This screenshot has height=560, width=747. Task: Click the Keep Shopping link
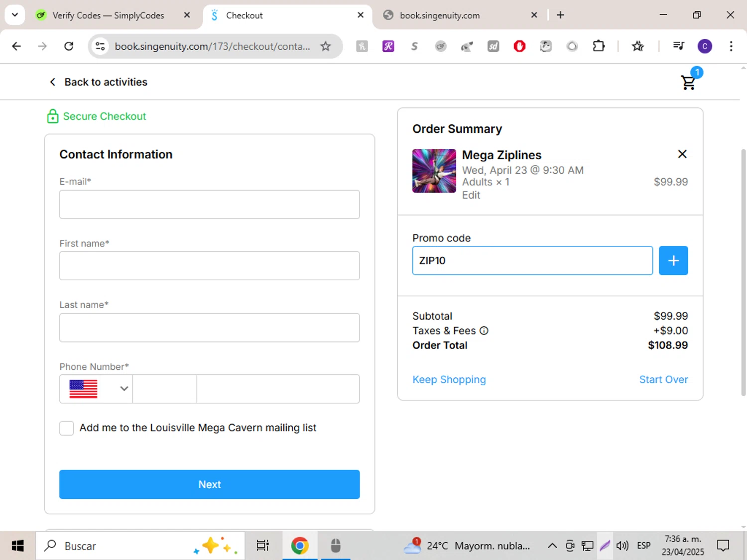(x=449, y=379)
